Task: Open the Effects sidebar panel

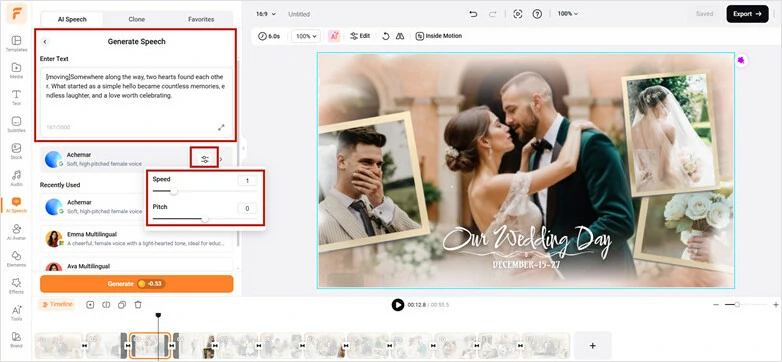Action: pyautogui.click(x=16, y=286)
